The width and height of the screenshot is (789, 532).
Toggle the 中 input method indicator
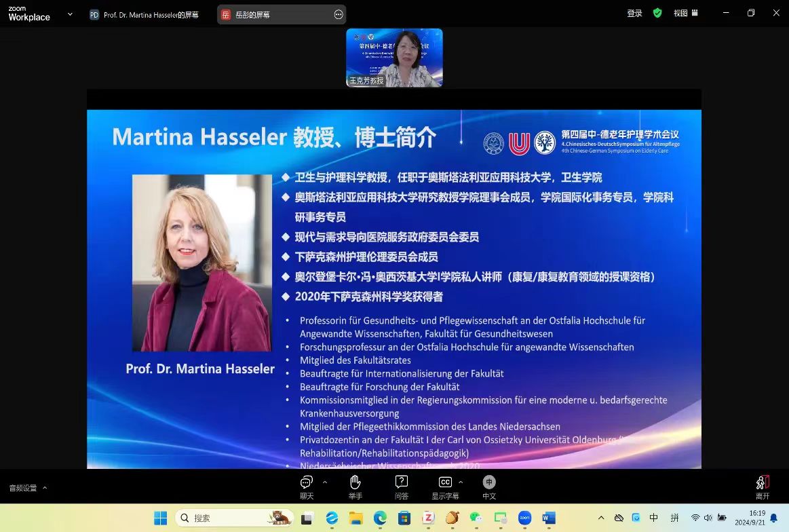(654, 518)
